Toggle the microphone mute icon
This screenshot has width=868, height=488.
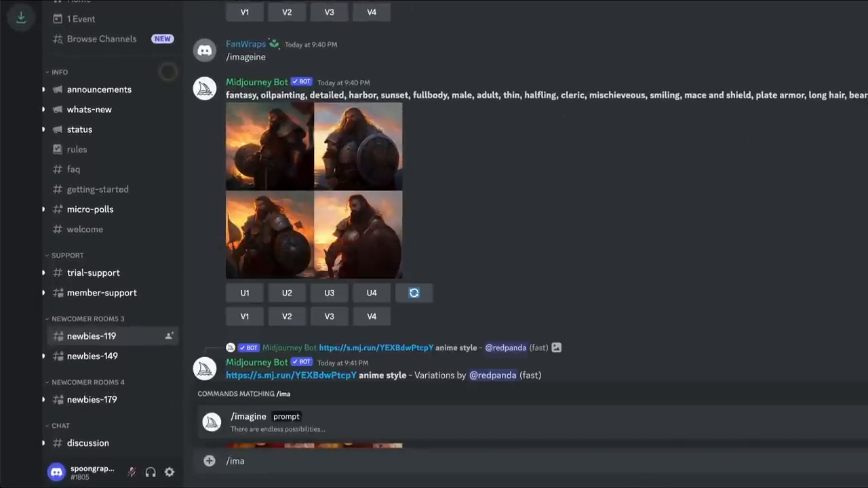[132, 472]
